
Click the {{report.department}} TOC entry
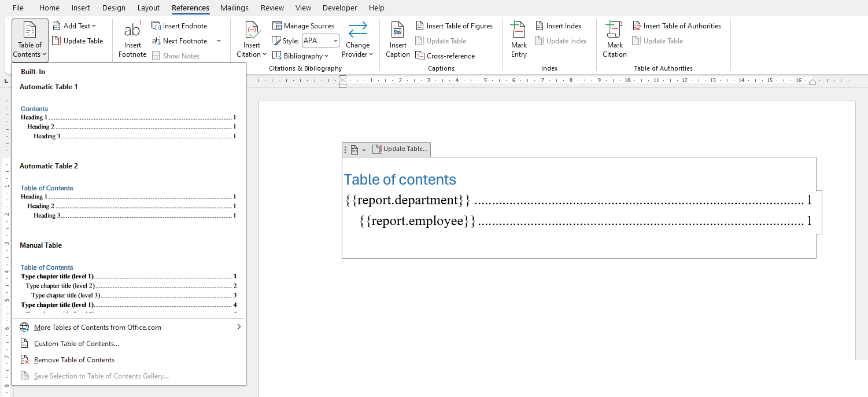[578, 200]
